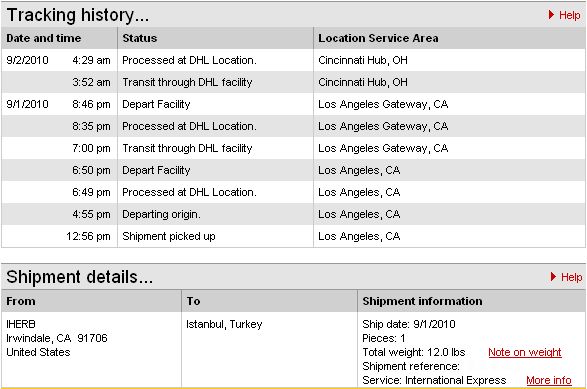587x389 pixels.
Task: Click the 7:00 pm Transit through DHL facility row
Action: [x=293, y=148]
